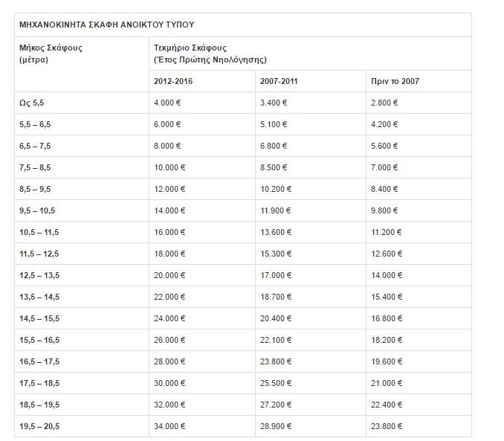Click the ΜΗΧΑΝΟΚΙΝΗΤΑ ΣΚΑΦΗ ΑΝΟΙΚΤΟΥ ΤΥΠΟΥ title

pos(107,25)
